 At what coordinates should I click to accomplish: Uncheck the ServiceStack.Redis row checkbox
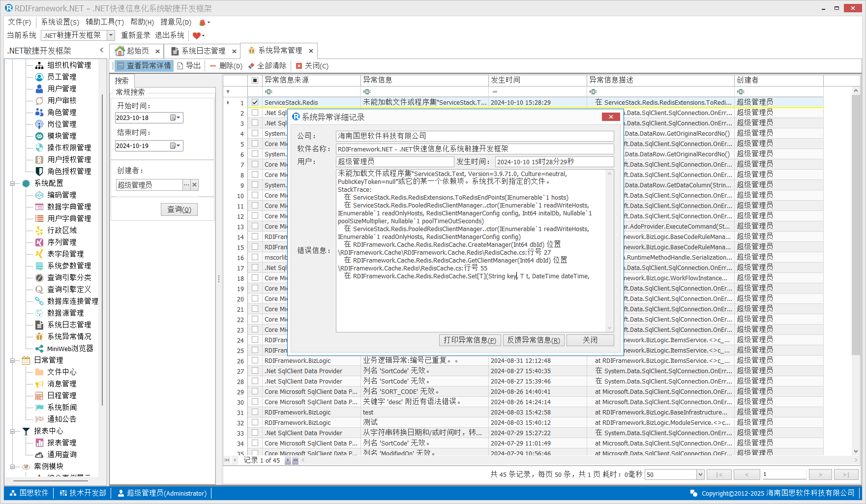[x=255, y=102]
